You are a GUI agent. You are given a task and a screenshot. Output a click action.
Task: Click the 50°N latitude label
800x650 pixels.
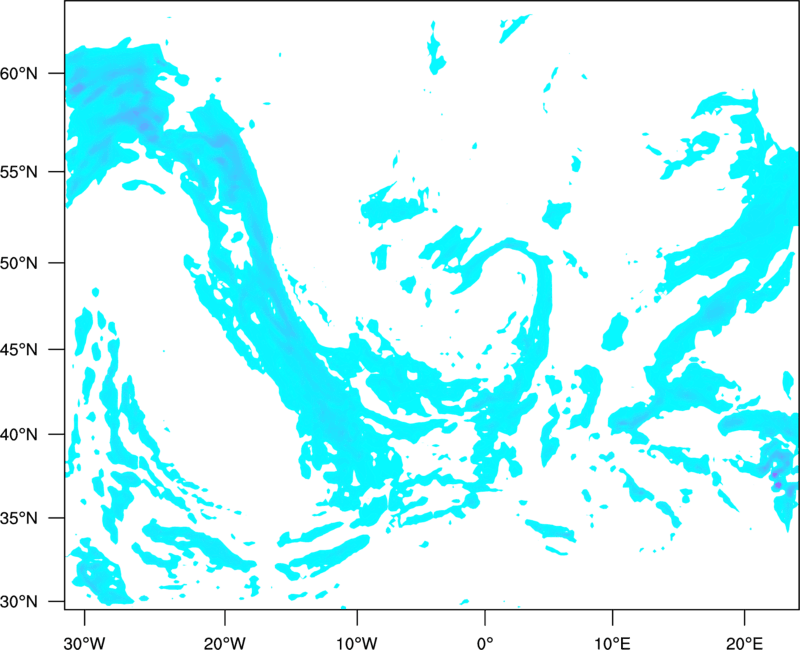coord(19,263)
